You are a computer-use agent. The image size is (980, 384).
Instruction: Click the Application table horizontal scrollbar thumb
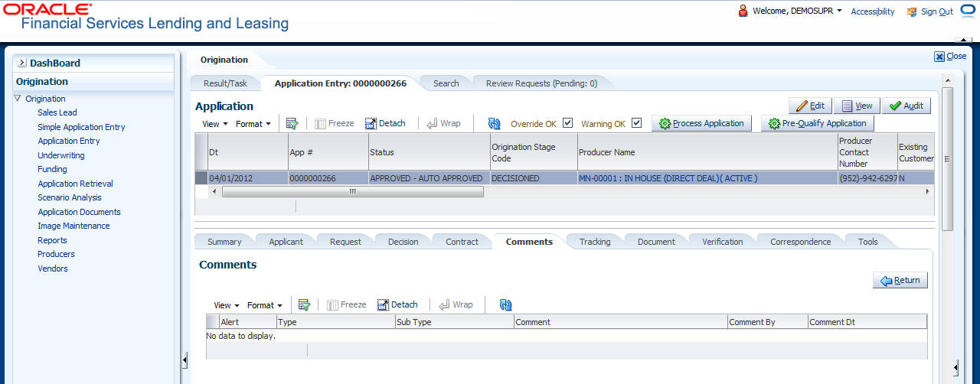[353, 192]
